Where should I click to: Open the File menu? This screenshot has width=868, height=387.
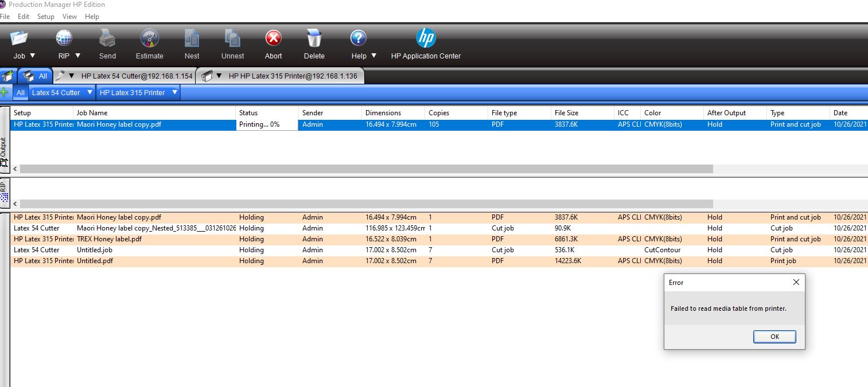tap(5, 17)
